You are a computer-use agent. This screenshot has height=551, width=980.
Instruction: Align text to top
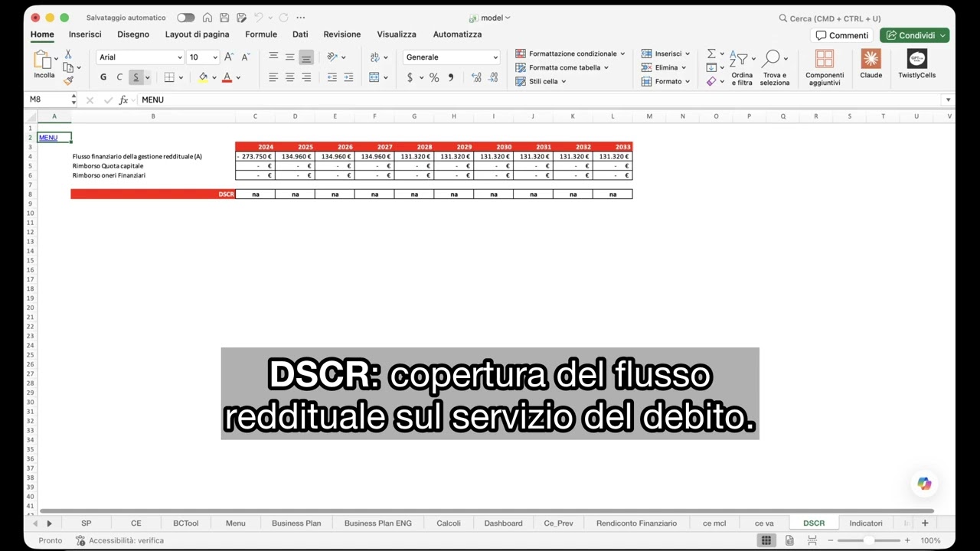[x=273, y=57]
